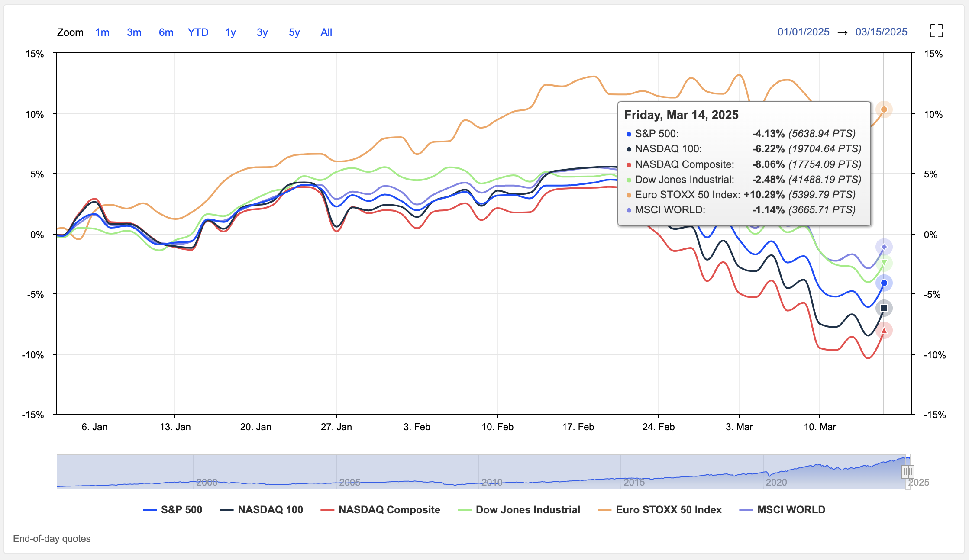Click the NASDAQ Composite red triangle marker
This screenshot has width=969, height=560.
[x=884, y=331]
